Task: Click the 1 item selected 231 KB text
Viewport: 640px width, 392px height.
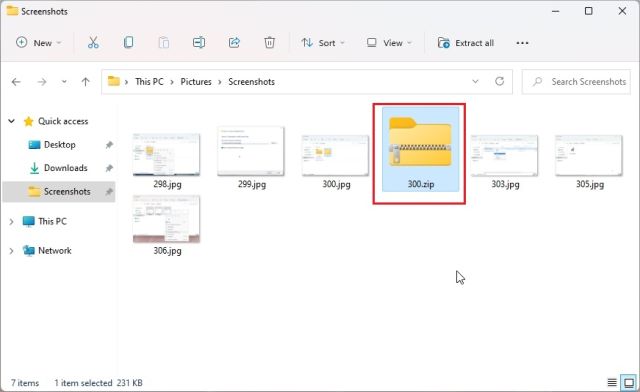Action: (x=98, y=383)
